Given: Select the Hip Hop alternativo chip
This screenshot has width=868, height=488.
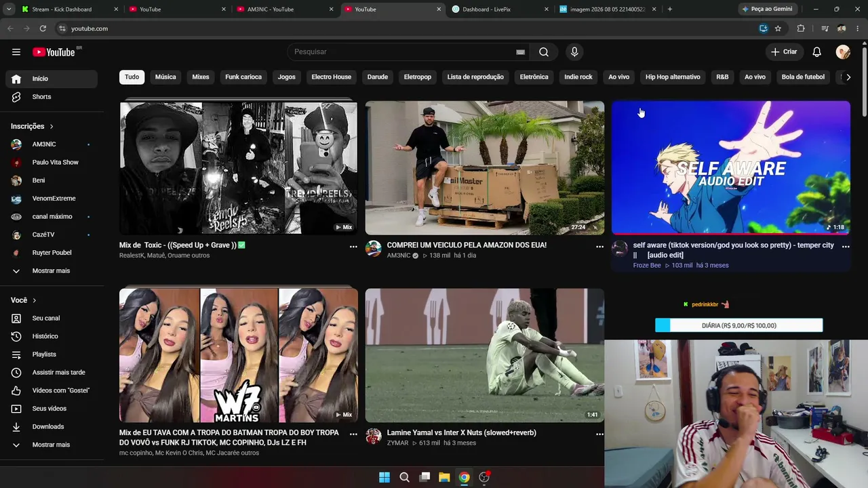Looking at the screenshot, I should (x=673, y=77).
